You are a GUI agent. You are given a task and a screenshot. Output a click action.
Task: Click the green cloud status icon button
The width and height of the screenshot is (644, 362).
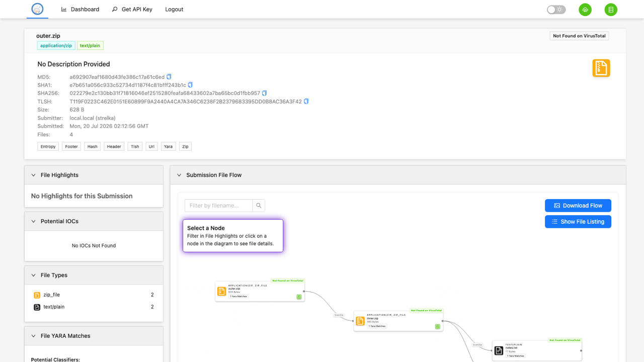coord(585,10)
